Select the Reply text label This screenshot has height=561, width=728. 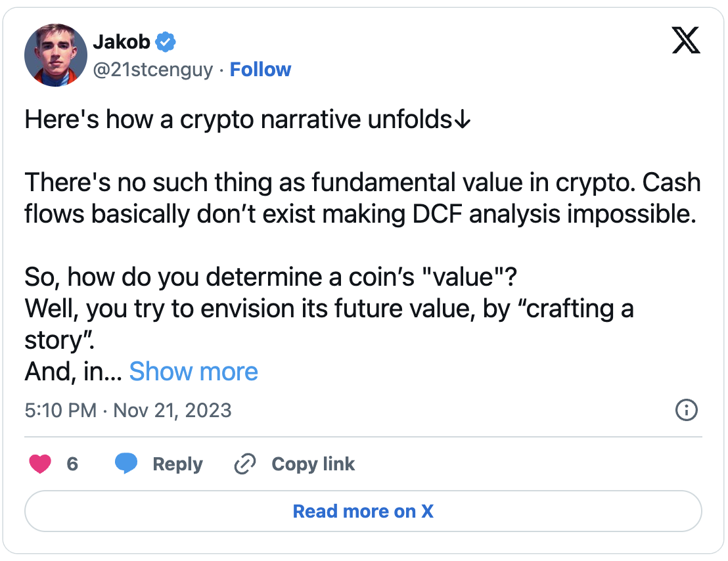177,464
